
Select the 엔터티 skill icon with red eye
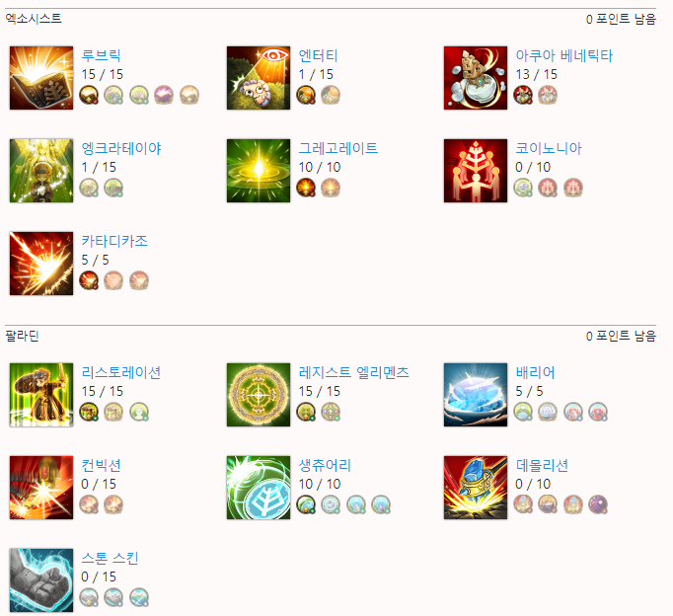259,78
